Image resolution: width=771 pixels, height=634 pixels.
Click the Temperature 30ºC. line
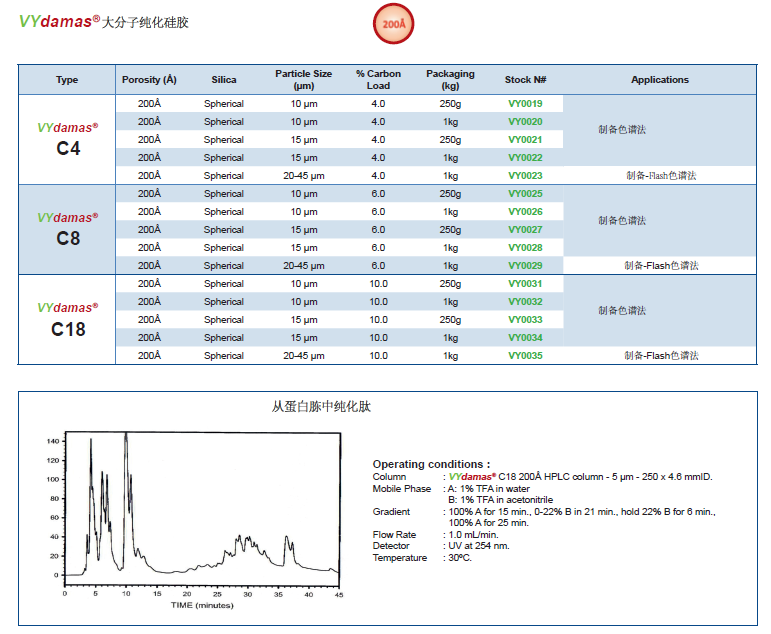(422, 558)
